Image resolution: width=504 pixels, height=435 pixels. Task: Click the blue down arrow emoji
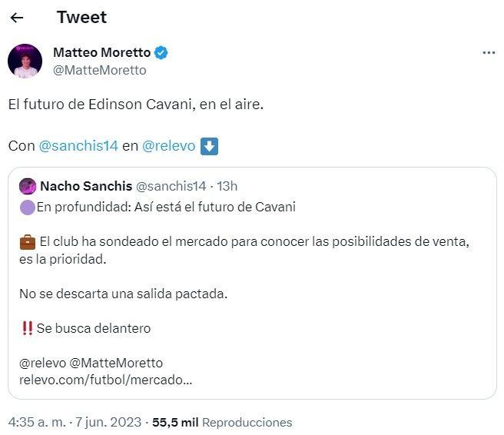point(209,146)
